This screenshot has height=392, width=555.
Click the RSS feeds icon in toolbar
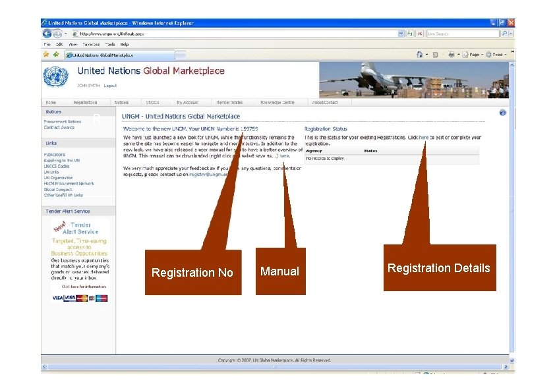(435, 55)
